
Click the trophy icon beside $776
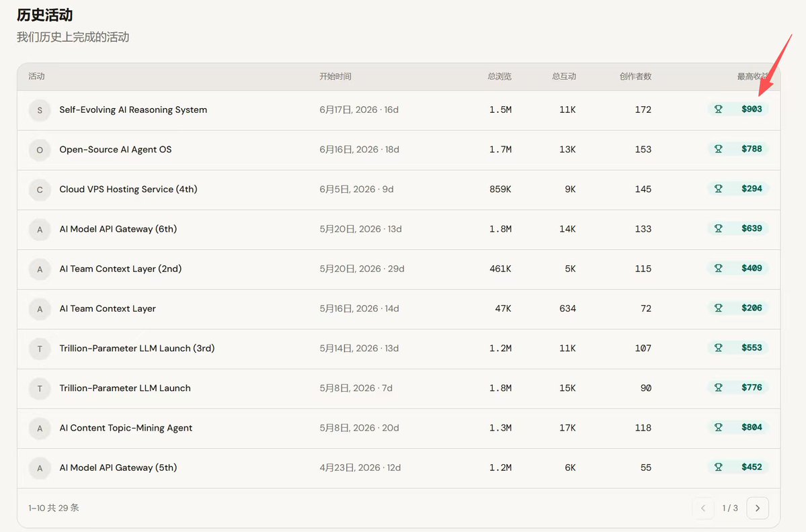point(718,388)
